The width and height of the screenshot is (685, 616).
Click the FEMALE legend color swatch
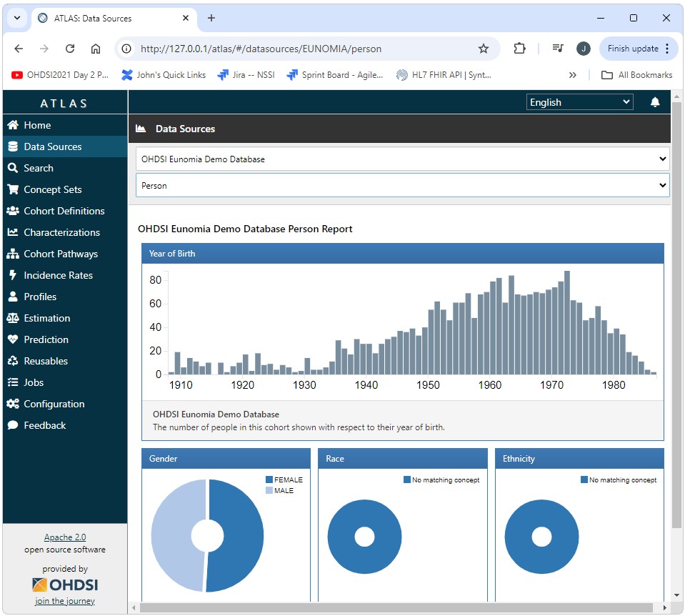tap(269, 480)
